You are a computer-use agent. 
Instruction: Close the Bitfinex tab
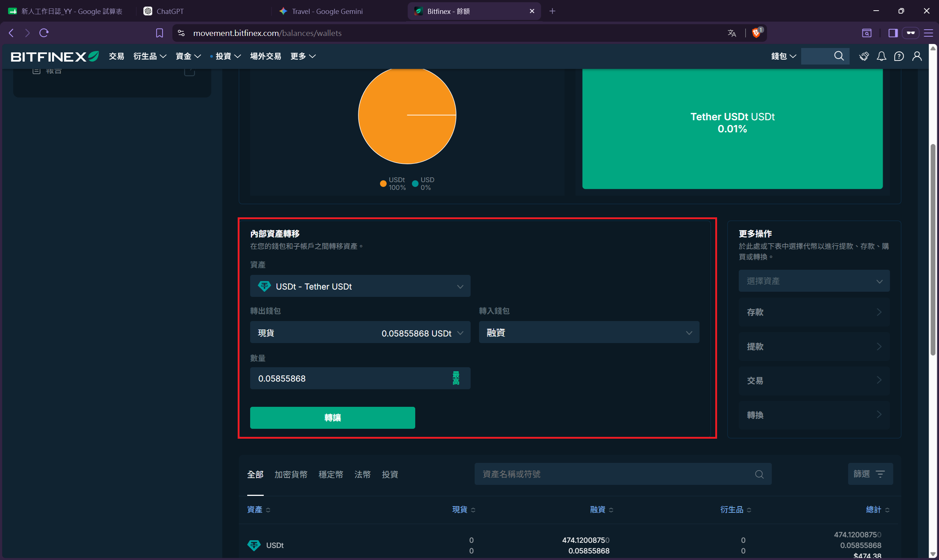tap(532, 11)
